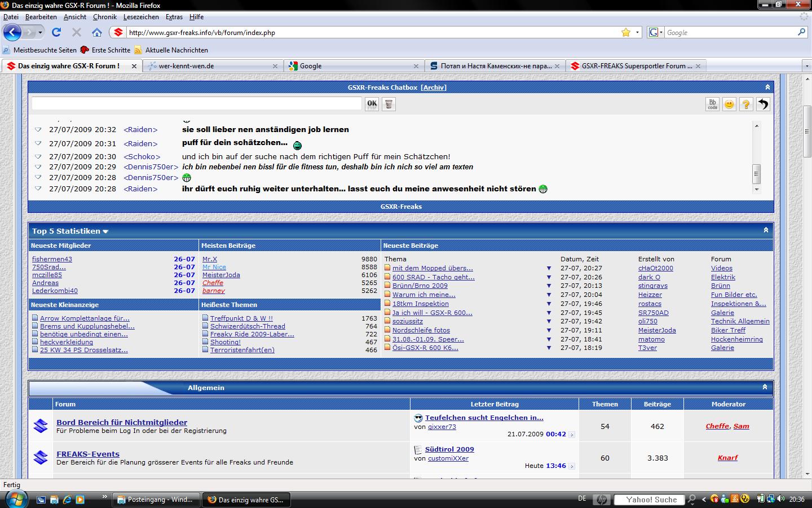Click the Aktuelle Nachrichten feed bookmark

point(171,50)
